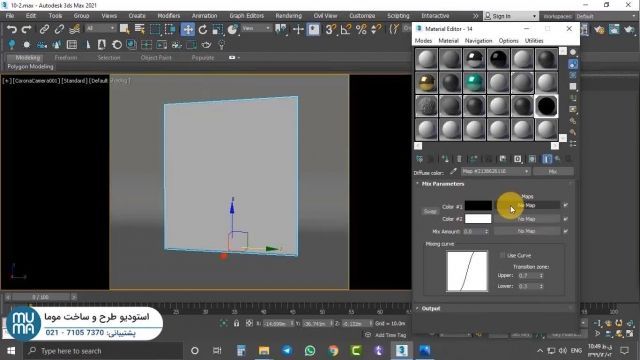This screenshot has height=360, width=640.
Task: Activate the Select and Rotate tool
Action: pyautogui.click(x=203, y=29)
